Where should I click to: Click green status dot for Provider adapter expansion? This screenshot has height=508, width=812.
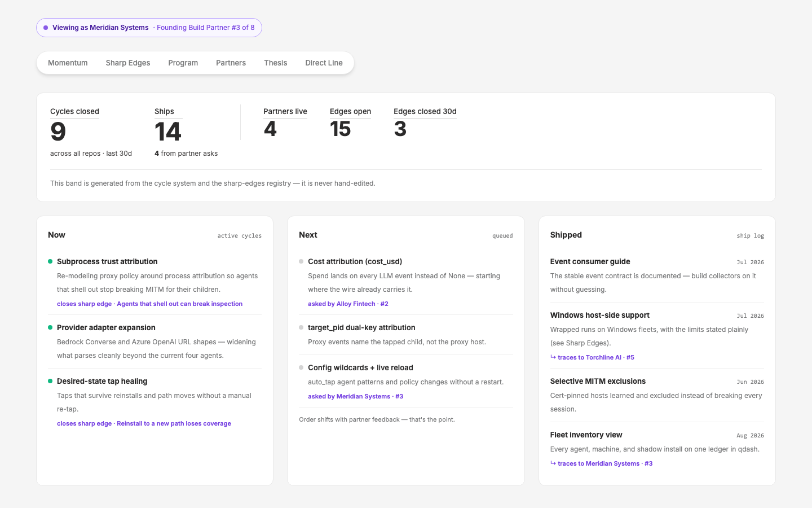tap(50, 327)
